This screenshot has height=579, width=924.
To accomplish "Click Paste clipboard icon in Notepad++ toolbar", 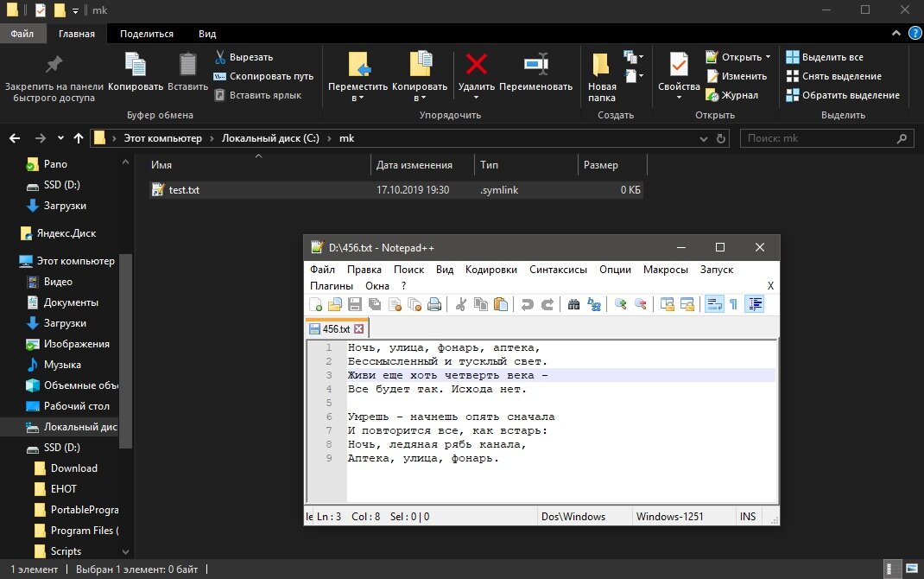I will (501, 304).
